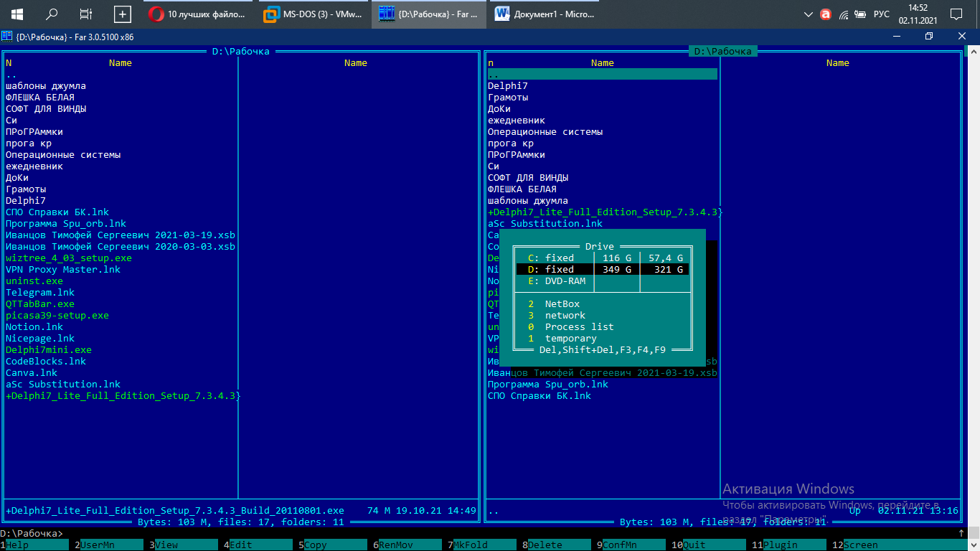This screenshot has height=551, width=980.
Task: Select Telegram.lnk in left panel
Action: pos(40,292)
